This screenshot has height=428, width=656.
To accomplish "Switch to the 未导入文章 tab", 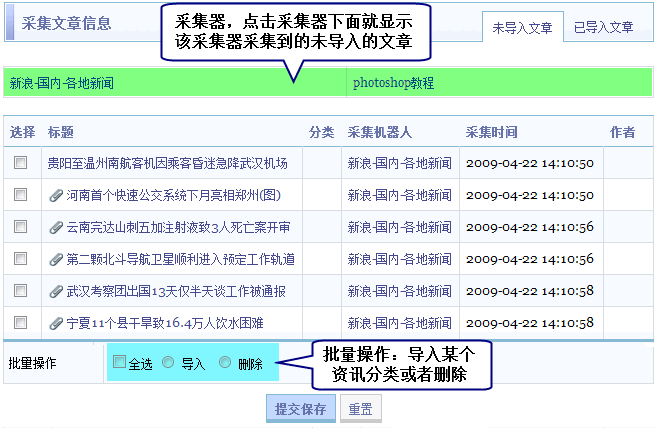I will tap(521, 28).
